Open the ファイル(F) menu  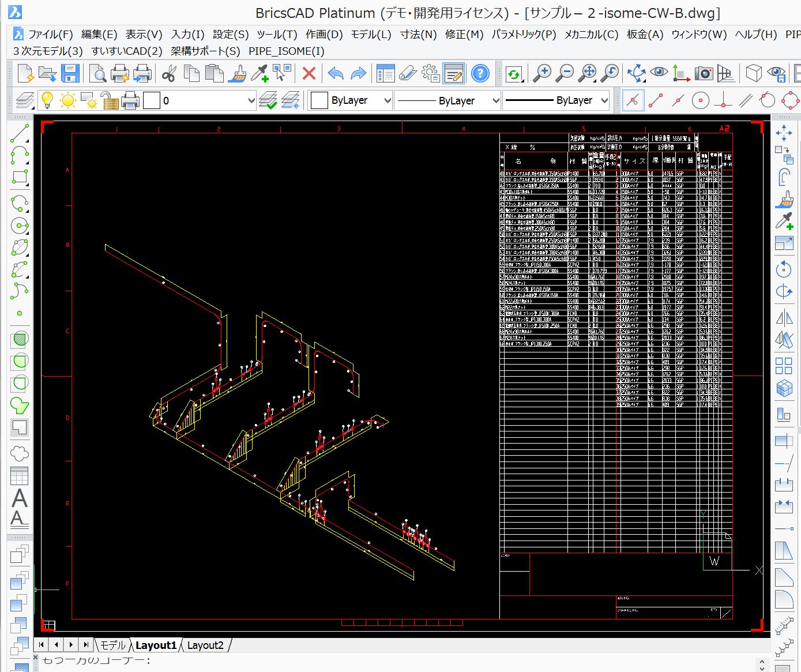tap(51, 35)
